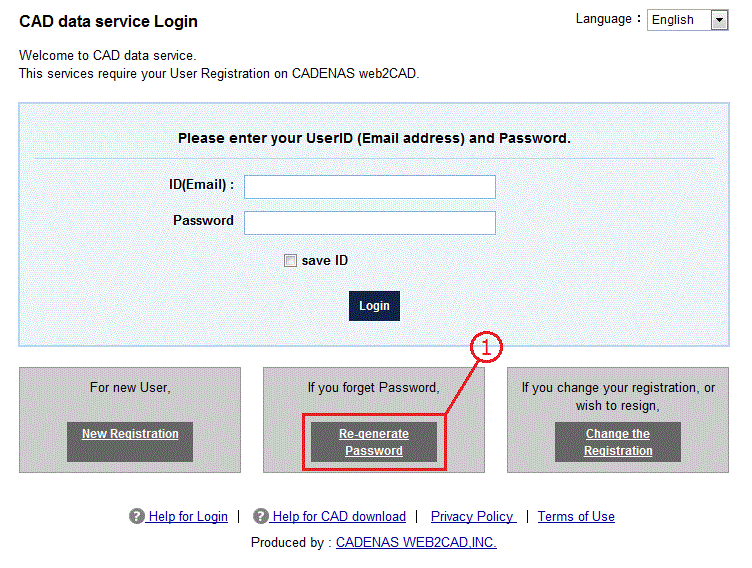Follow the Help for CAD download link
This screenshot has width=752, height=568.
[339, 516]
